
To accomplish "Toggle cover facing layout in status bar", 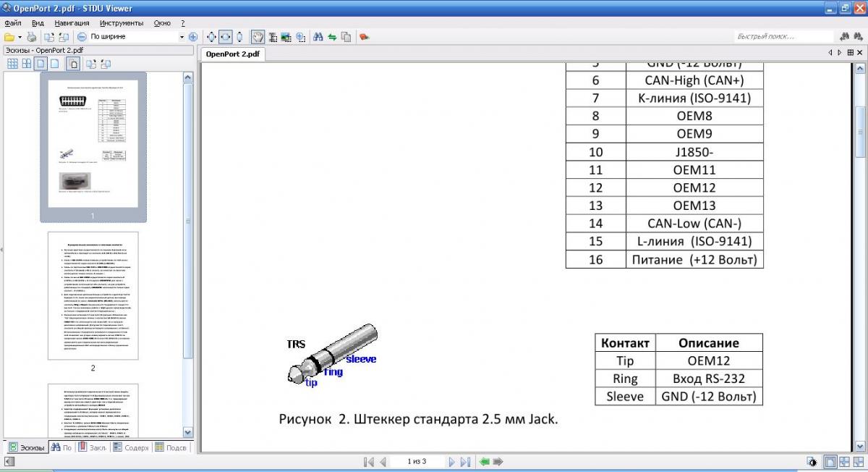I will coord(858,462).
